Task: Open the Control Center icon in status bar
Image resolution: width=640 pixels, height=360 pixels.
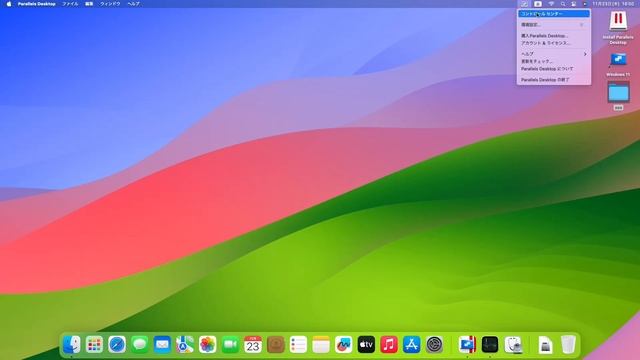Action: click(x=573, y=4)
